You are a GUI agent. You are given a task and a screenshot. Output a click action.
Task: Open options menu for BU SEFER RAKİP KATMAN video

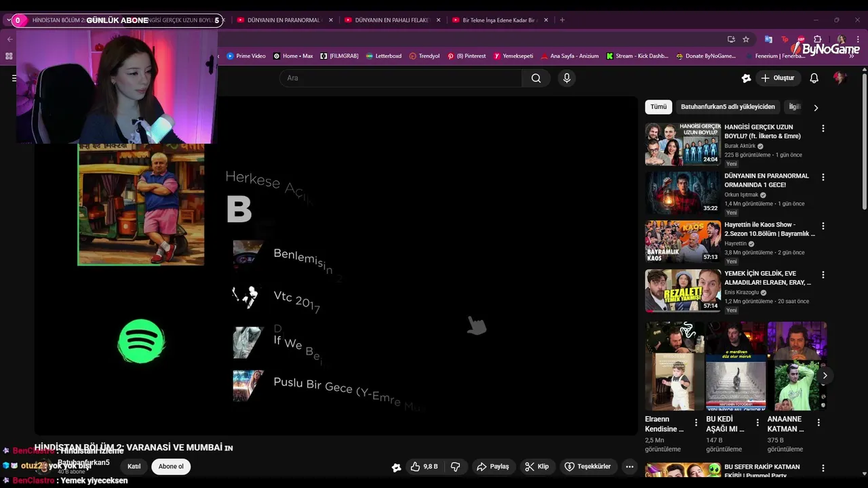823,468
